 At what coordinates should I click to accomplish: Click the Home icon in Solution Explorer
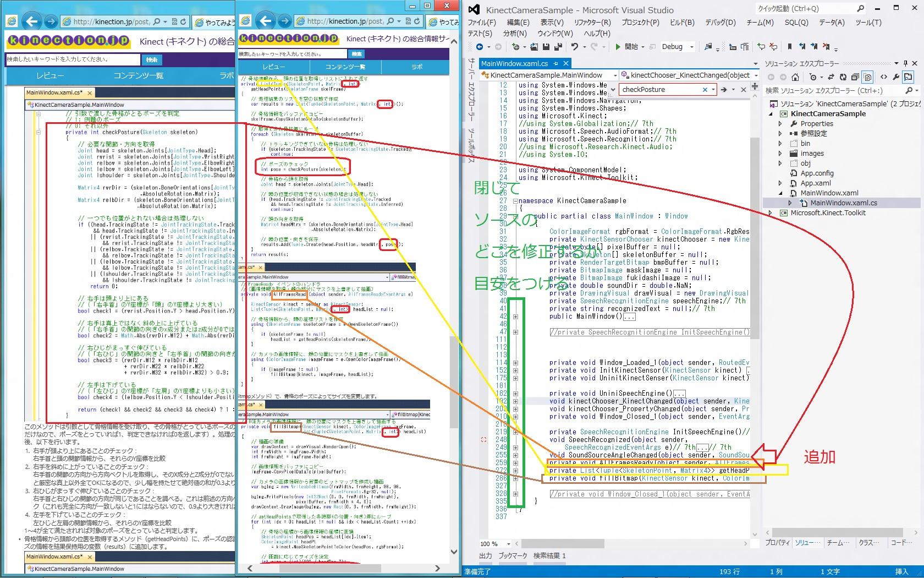pos(795,77)
